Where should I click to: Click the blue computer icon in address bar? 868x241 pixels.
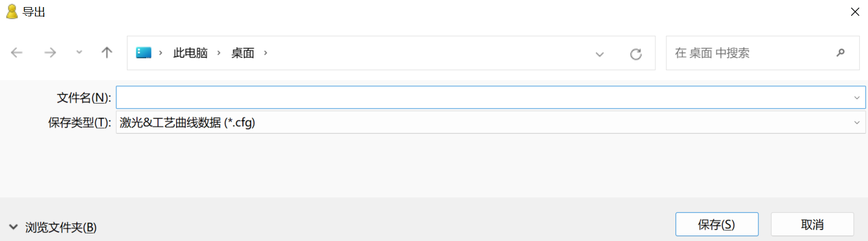pos(143,53)
